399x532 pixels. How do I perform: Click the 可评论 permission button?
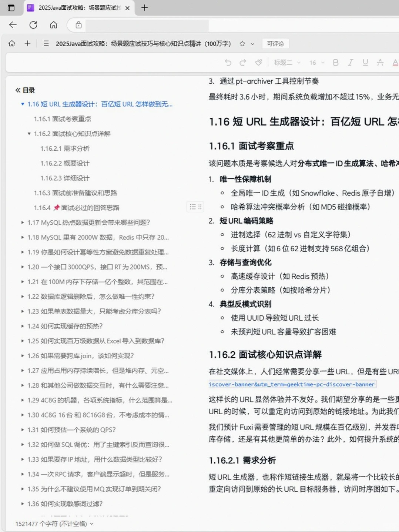click(x=275, y=43)
